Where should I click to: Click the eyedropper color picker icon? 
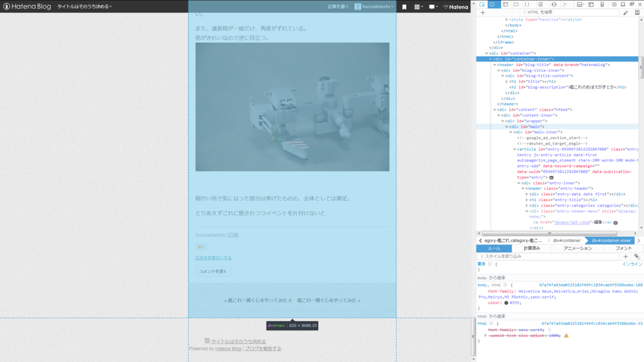click(626, 13)
